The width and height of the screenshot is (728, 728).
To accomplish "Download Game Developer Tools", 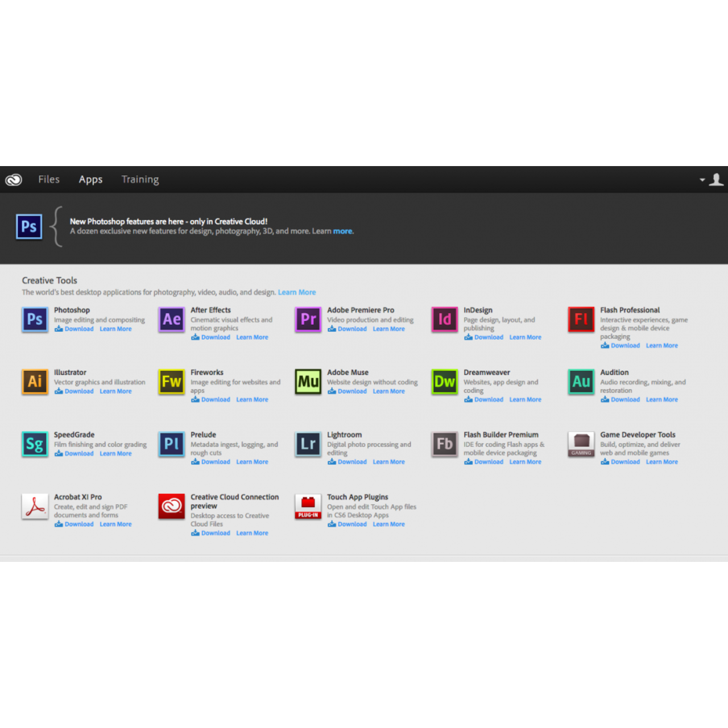I will click(x=620, y=462).
